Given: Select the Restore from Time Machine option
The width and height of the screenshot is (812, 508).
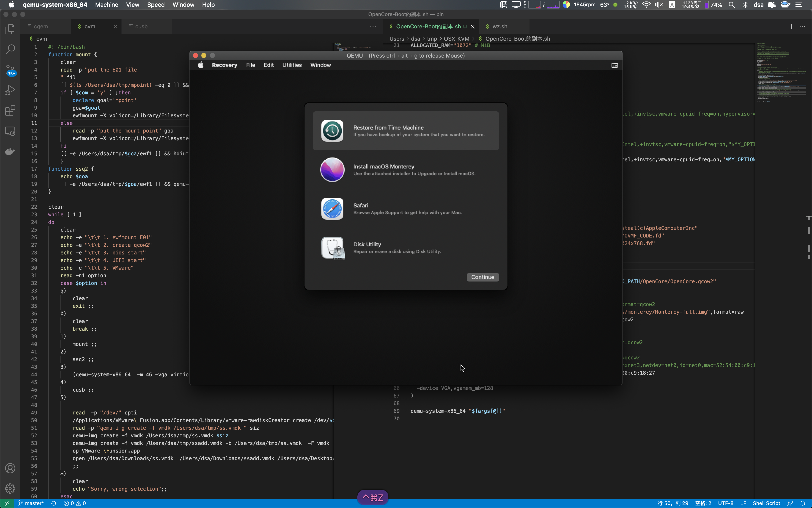Looking at the screenshot, I should coord(406,131).
